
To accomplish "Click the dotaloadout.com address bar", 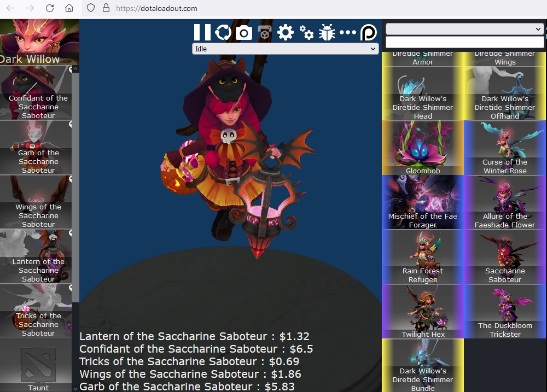I will (x=314, y=8).
